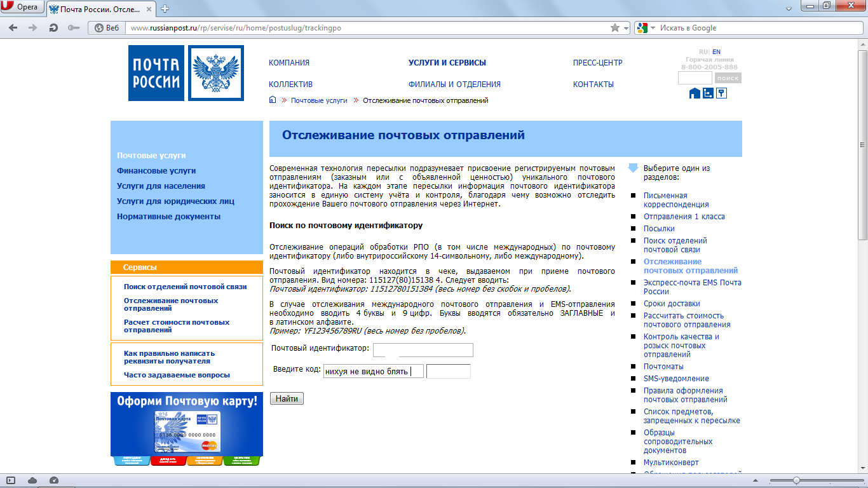
Task: Go forward to the next page
Action: (33, 28)
